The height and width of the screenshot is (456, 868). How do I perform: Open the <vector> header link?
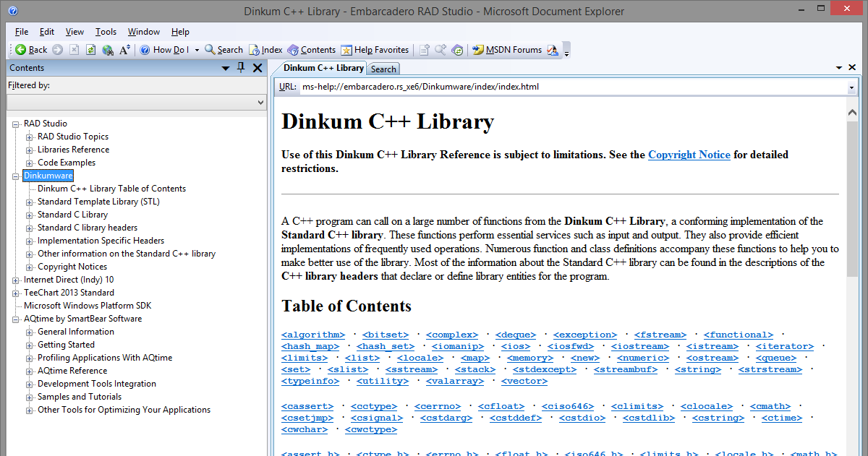[524, 381]
